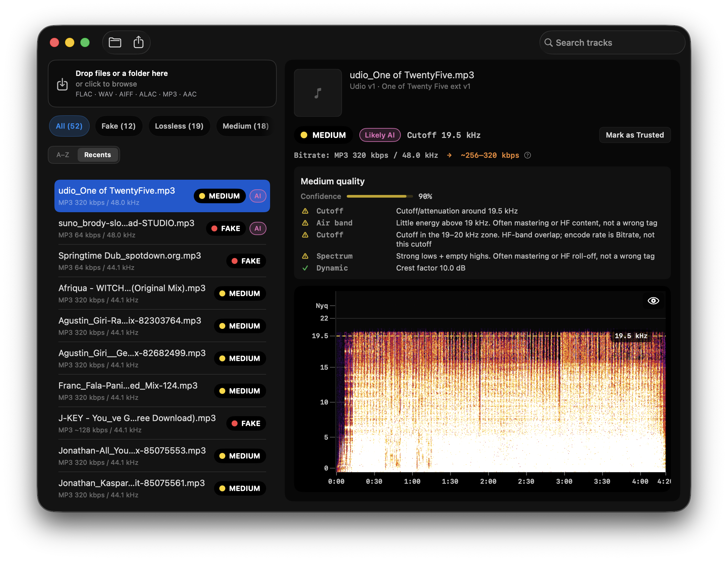Image resolution: width=728 pixels, height=561 pixels.
Task: Select Jonathan_Kaspar...it-85075561.mp3 track
Action: pos(162,488)
